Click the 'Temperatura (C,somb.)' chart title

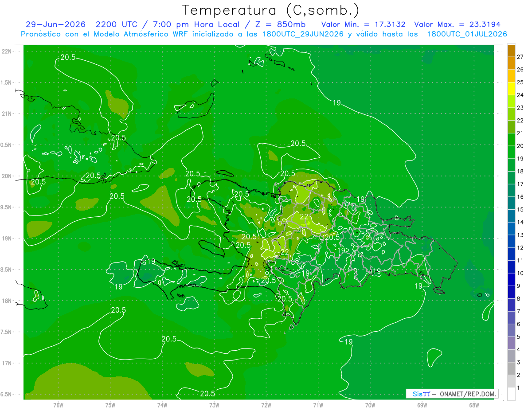(x=271, y=10)
